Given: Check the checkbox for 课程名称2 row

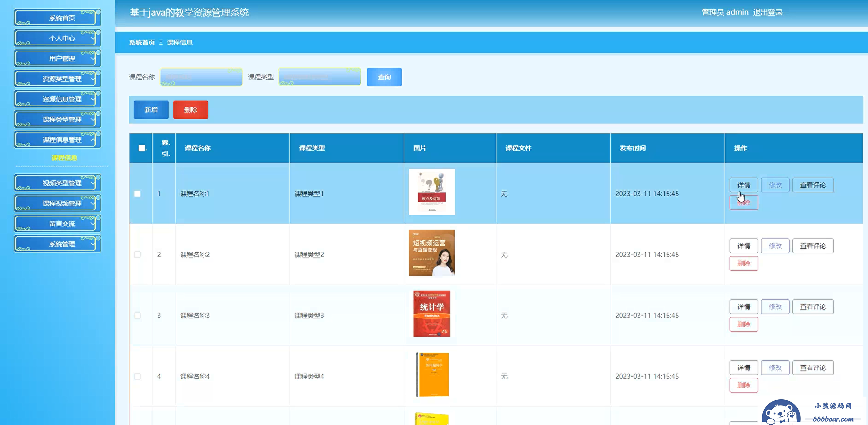Looking at the screenshot, I should [138, 254].
